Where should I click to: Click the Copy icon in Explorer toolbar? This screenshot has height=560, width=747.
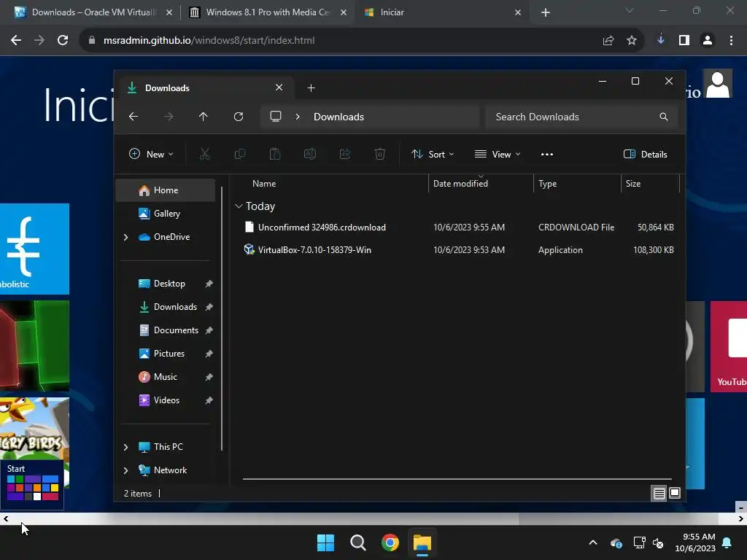[x=240, y=154]
